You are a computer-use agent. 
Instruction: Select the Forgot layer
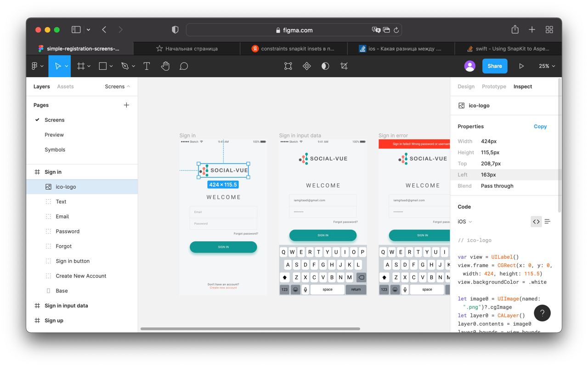pos(82,246)
